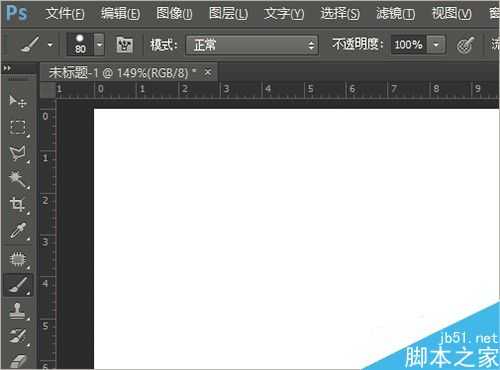Open the 图像(I) menu
The height and width of the screenshot is (370, 500).
[x=174, y=14]
